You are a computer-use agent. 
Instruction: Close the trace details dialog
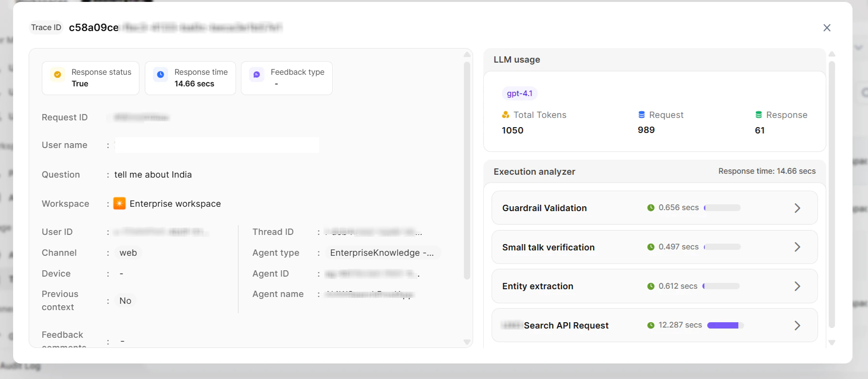click(x=827, y=28)
